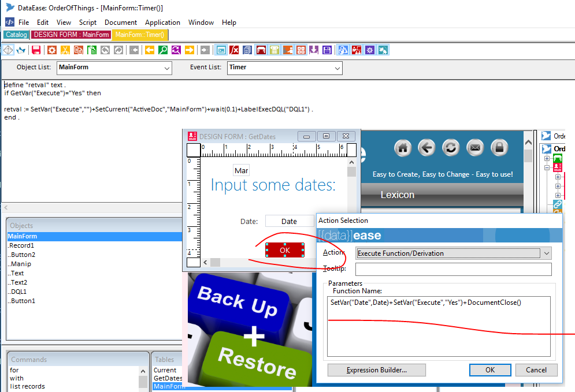This screenshot has height=392, width=575.
Task: Open the Event List dropdown
Action: 337,68
